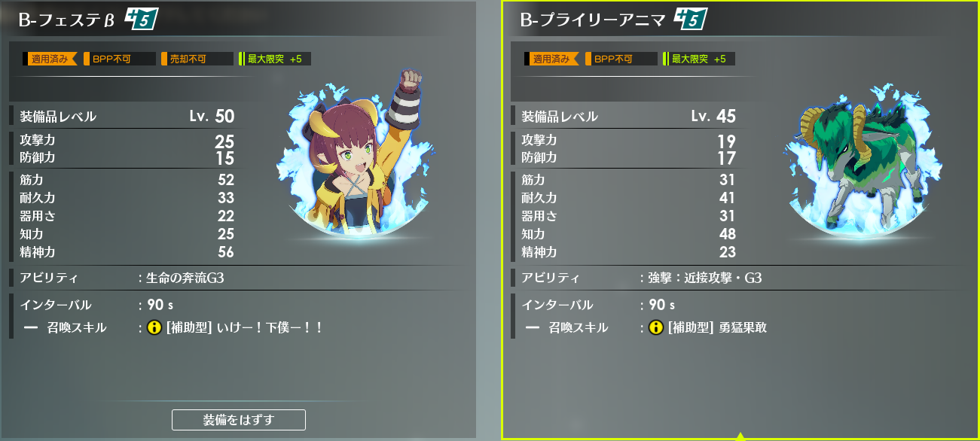Click the +5 badge beside B-フェステβ title
The width and height of the screenshot is (980, 441).
(x=141, y=20)
